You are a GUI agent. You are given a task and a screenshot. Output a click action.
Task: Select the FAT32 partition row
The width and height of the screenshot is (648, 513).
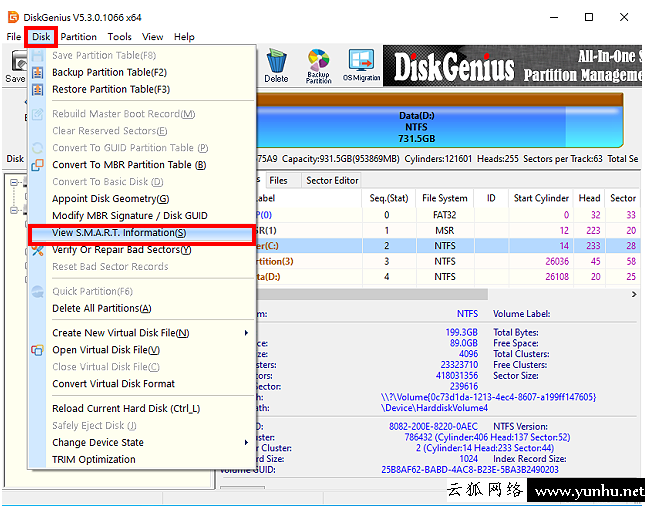448,215
